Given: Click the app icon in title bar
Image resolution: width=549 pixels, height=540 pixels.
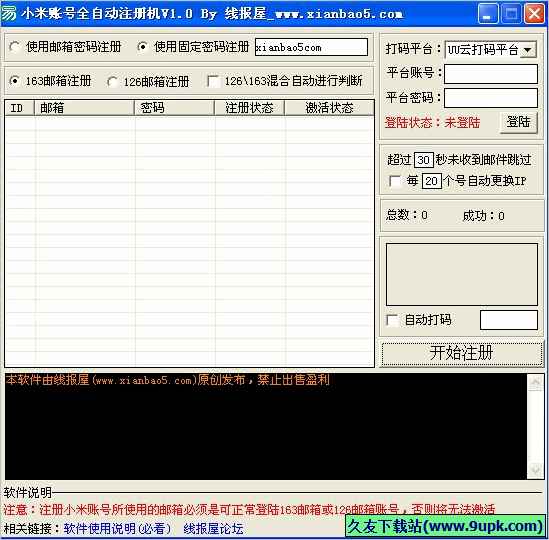Looking at the screenshot, I should [9, 13].
